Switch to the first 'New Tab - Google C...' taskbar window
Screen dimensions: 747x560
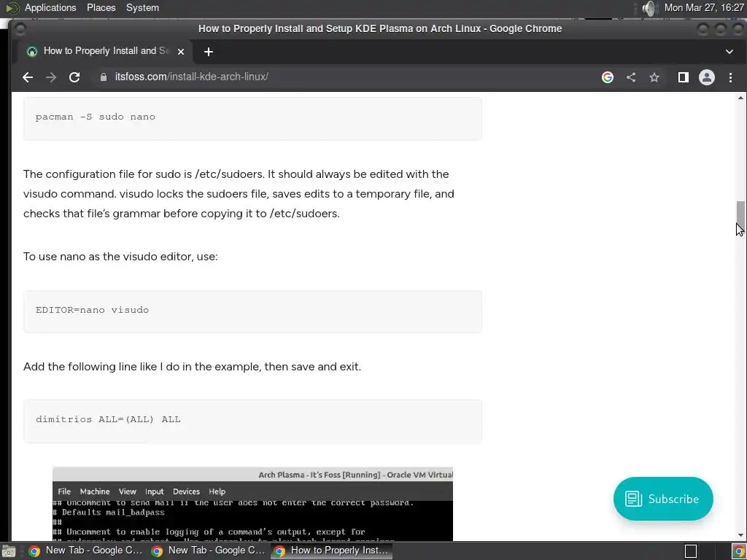click(86, 551)
